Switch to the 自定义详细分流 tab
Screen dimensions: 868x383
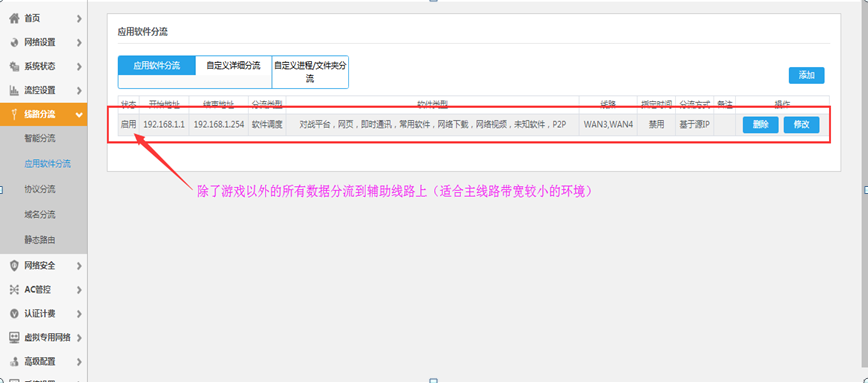[x=233, y=65]
